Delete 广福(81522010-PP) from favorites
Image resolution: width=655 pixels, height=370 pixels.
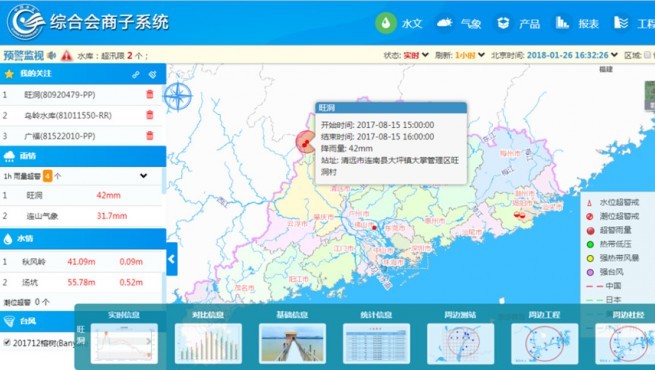pyautogui.click(x=150, y=135)
